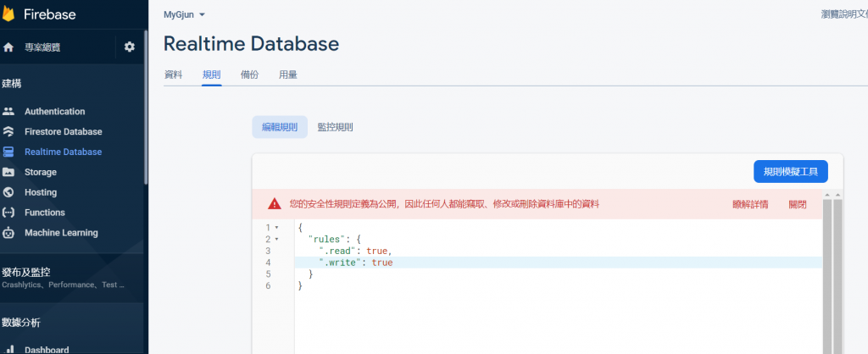Go to Firestore Database in sidebar
The height and width of the screenshot is (354, 868).
click(63, 131)
